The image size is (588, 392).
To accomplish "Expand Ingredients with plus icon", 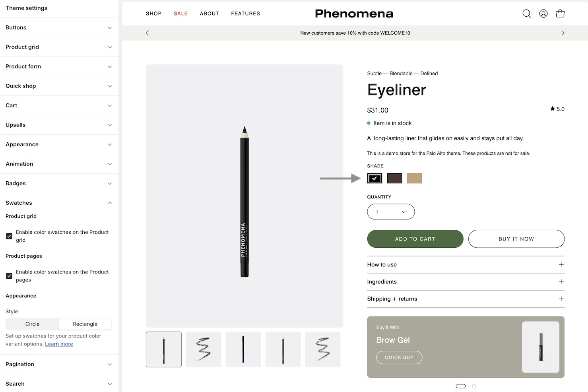I will pyautogui.click(x=561, y=282).
